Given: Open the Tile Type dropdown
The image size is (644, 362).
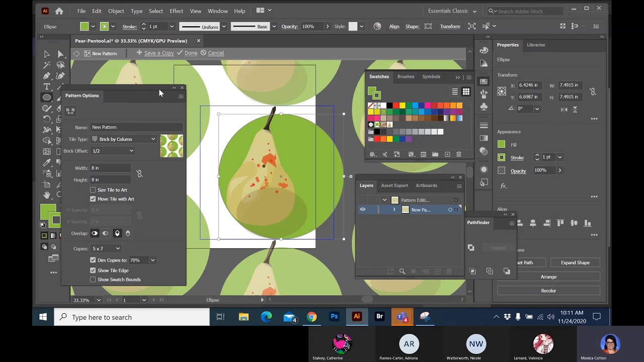Looking at the screenshot, I should [x=124, y=139].
